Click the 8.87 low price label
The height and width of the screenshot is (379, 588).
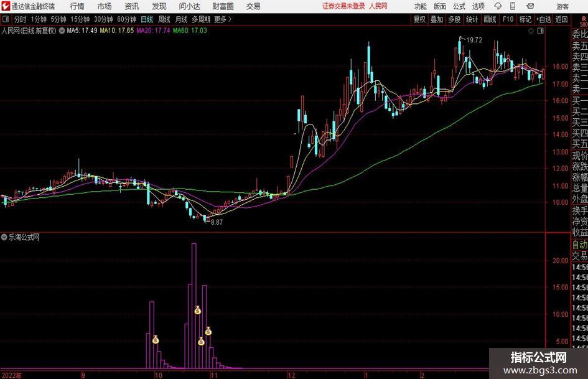click(217, 222)
